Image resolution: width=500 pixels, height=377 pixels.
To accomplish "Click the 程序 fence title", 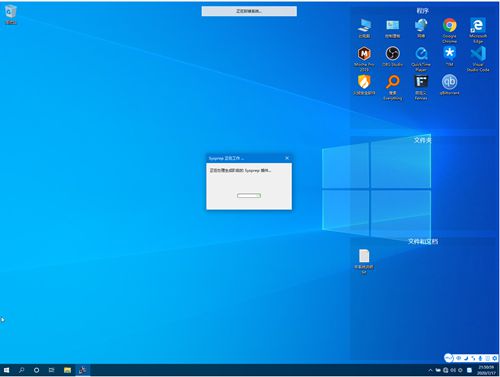I will 422,11.
